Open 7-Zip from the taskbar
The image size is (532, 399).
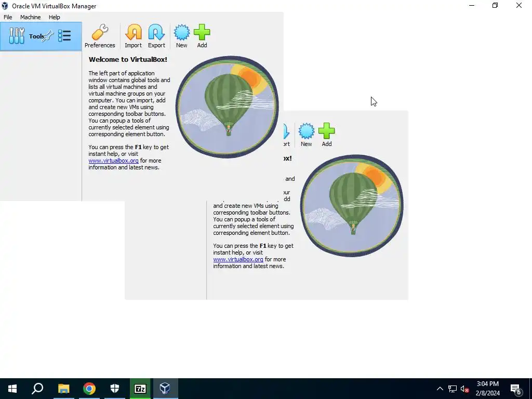(140, 389)
